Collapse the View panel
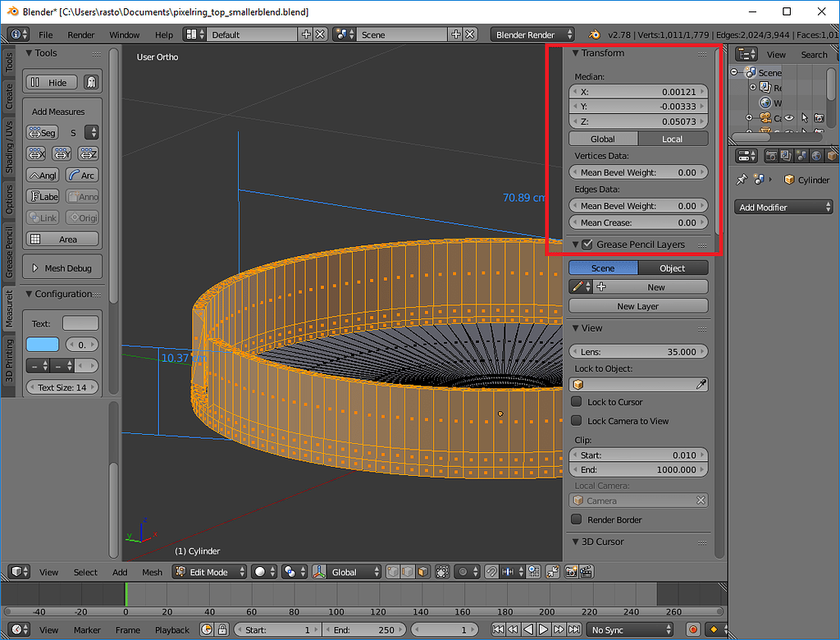840x640 pixels. (575, 328)
